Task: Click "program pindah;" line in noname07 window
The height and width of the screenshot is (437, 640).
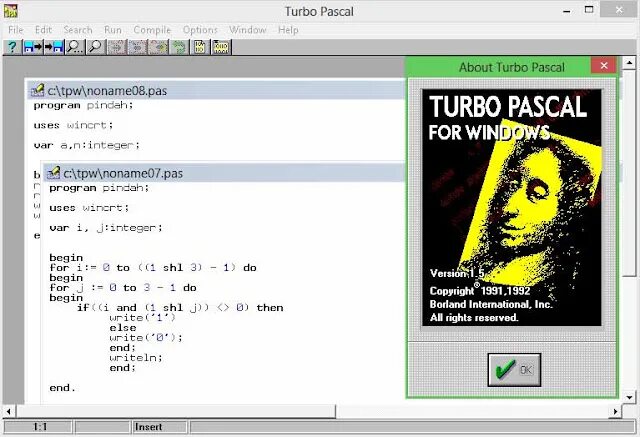Action: click(99, 188)
